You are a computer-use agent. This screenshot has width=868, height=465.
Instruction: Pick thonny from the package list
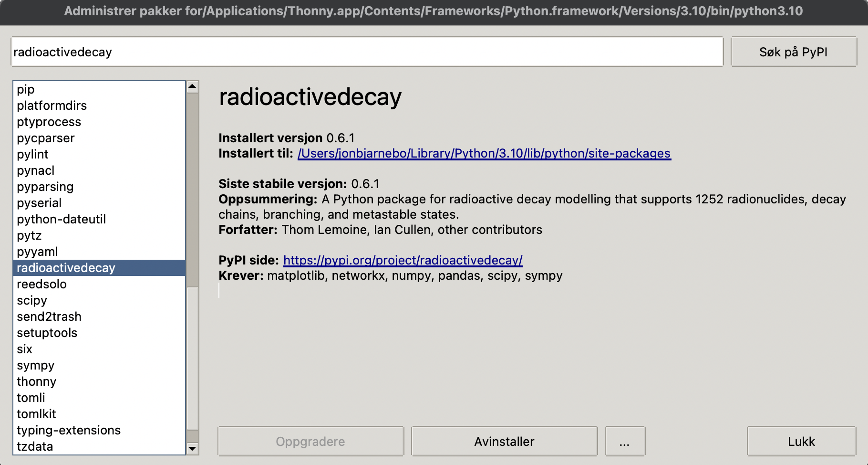pos(37,382)
